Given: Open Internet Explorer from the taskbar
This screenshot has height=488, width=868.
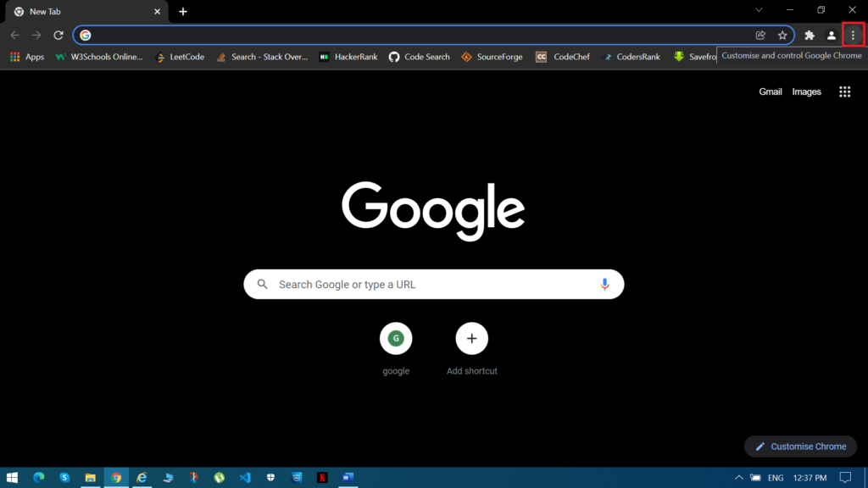Looking at the screenshot, I should pos(142,478).
